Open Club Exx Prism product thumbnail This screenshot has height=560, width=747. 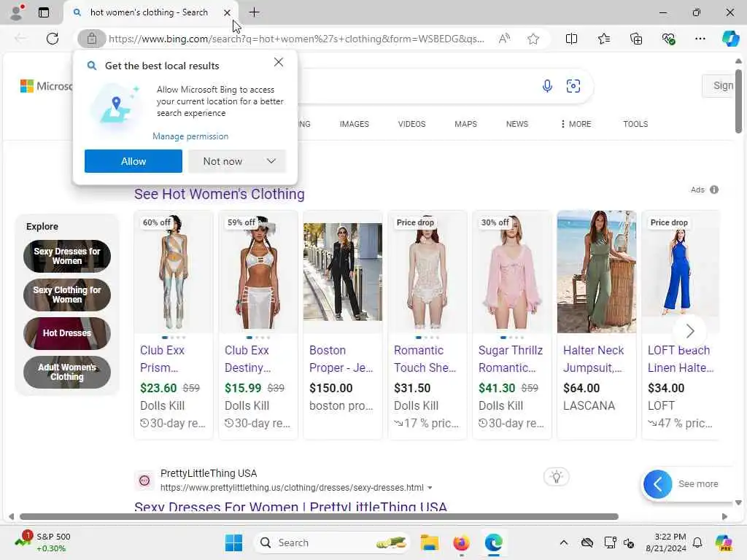click(x=174, y=272)
